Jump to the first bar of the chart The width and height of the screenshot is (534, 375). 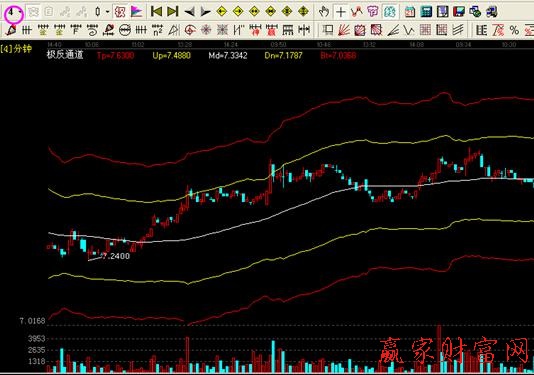[x=156, y=12]
